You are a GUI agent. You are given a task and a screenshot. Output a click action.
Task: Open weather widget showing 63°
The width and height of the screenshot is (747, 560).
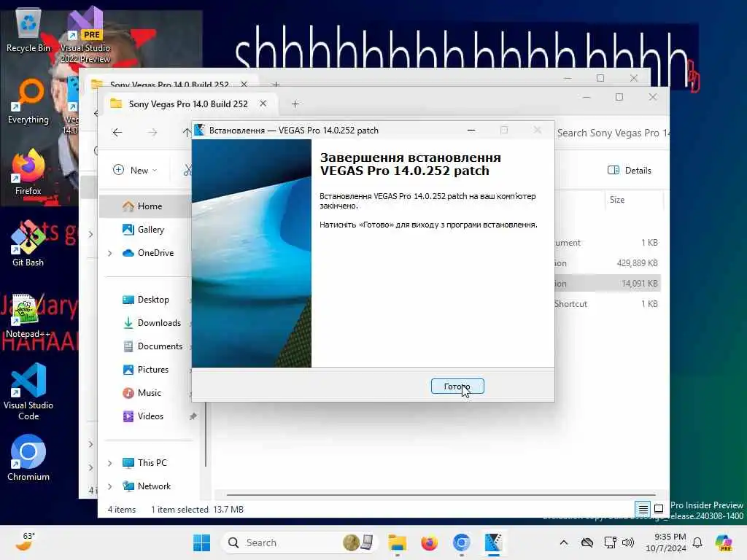(25, 542)
